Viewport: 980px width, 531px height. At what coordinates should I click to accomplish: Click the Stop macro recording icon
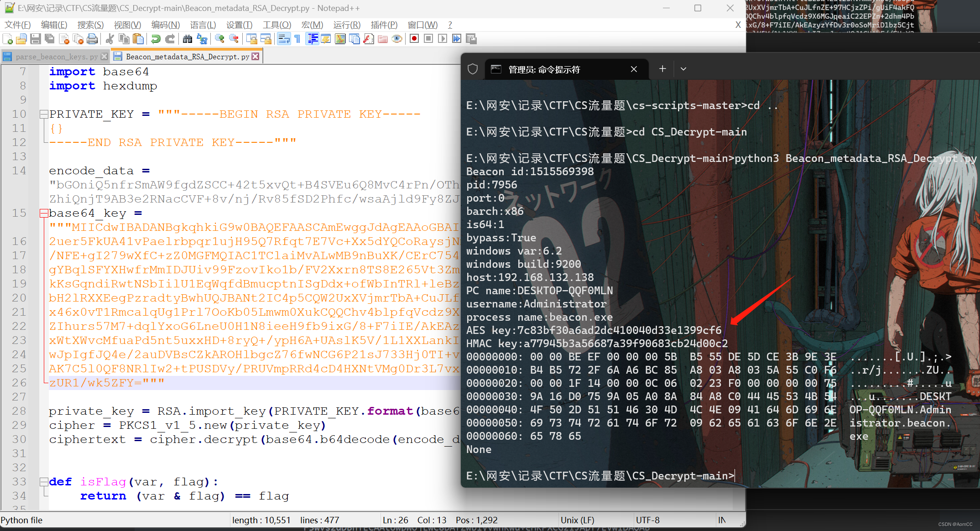[x=428, y=39]
